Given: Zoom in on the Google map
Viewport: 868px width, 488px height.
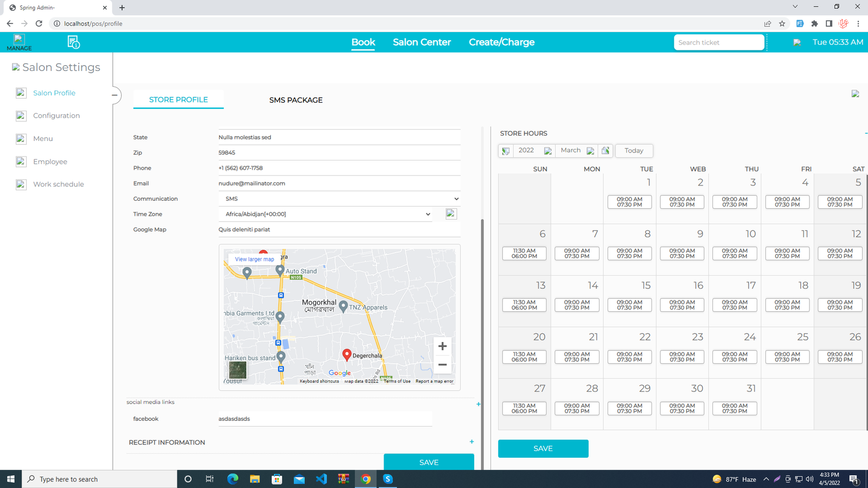Looking at the screenshot, I should pyautogui.click(x=442, y=346).
